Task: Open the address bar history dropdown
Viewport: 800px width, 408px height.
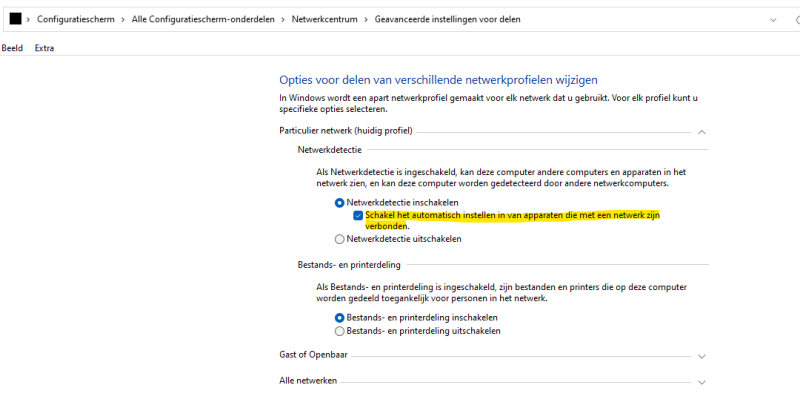Action: click(773, 20)
